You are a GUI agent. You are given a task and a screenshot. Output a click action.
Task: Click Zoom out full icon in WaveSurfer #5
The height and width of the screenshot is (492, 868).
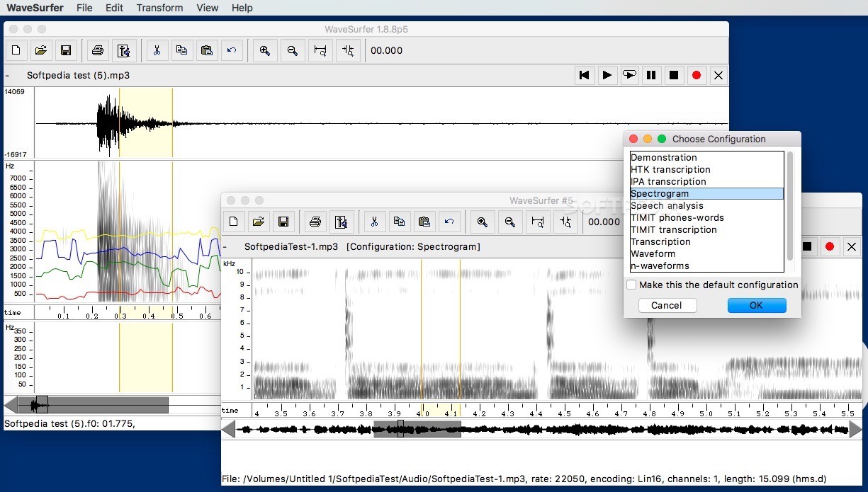(565, 222)
